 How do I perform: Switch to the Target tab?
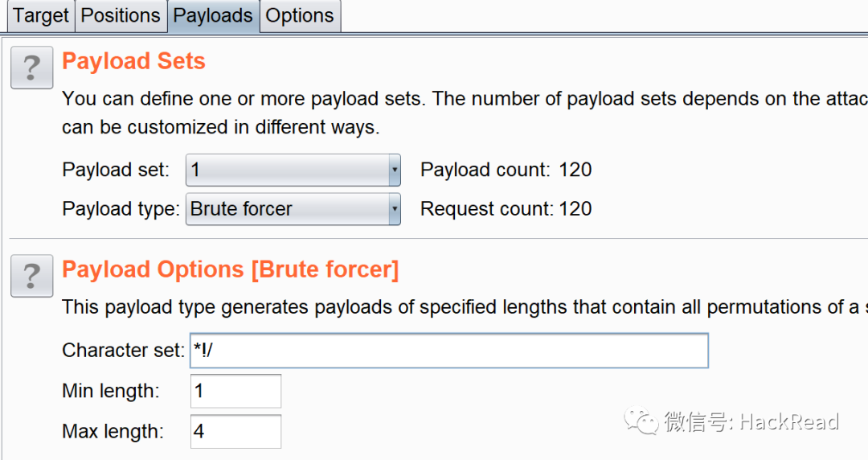[x=40, y=16]
